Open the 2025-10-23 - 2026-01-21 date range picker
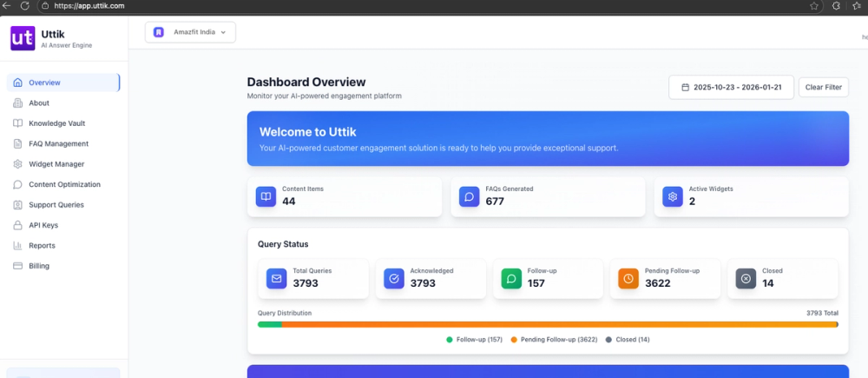 (x=731, y=88)
